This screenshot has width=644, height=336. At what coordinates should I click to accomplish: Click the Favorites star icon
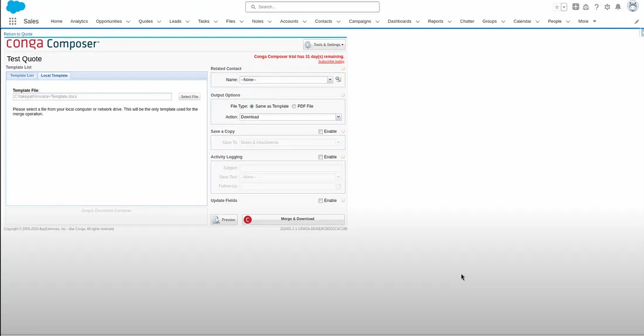557,7
